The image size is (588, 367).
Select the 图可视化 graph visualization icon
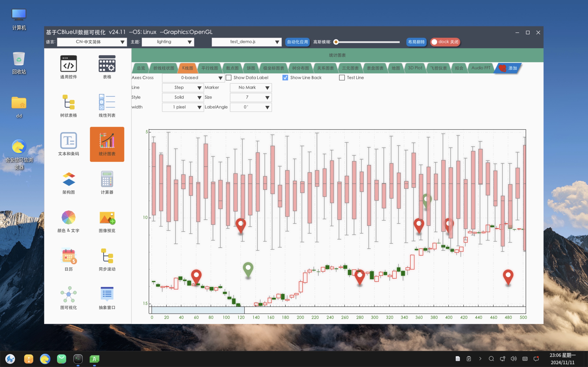pos(69,294)
